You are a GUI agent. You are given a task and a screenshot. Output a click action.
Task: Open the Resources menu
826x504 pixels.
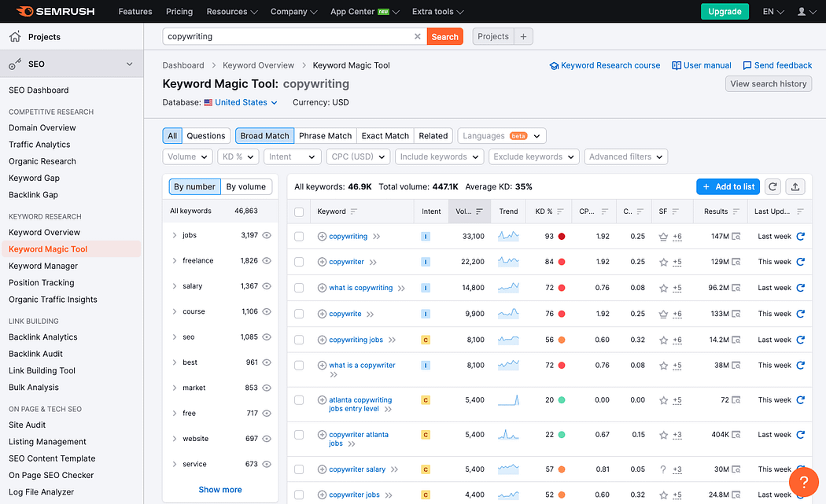click(x=232, y=12)
